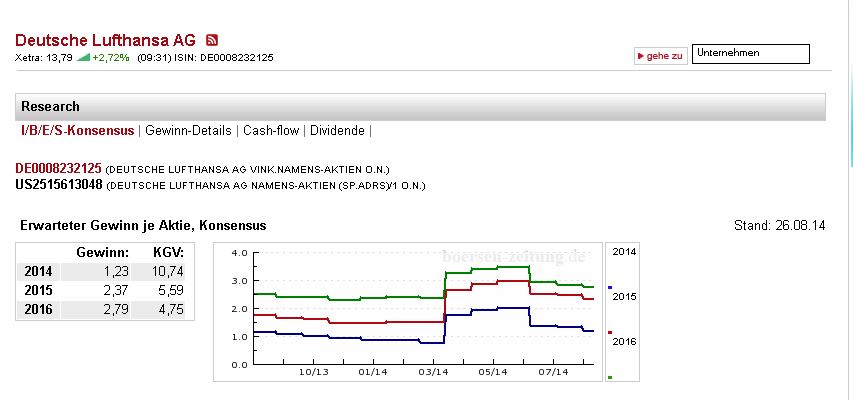Focus the Unternehmen search field
The image size is (853, 400).
tap(750, 54)
